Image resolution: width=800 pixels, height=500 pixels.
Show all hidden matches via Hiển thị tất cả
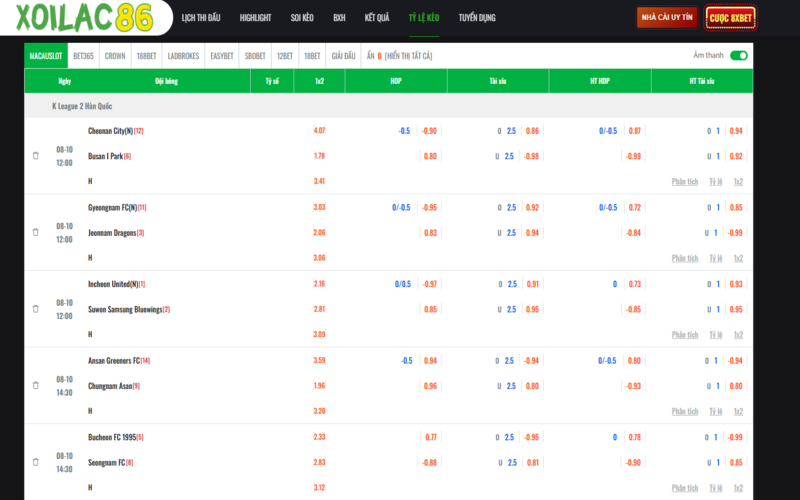point(408,56)
